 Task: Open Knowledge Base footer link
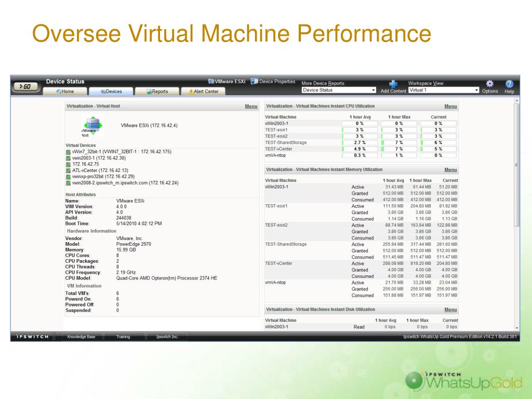[81, 337]
